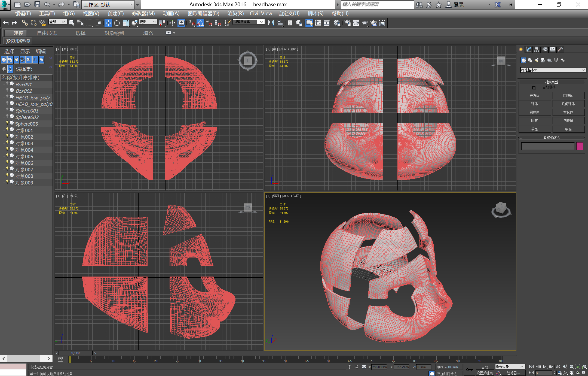Viewport: 588px width, 376px height.
Task: Toggle Angle Snap in toolbar
Action: (200, 23)
